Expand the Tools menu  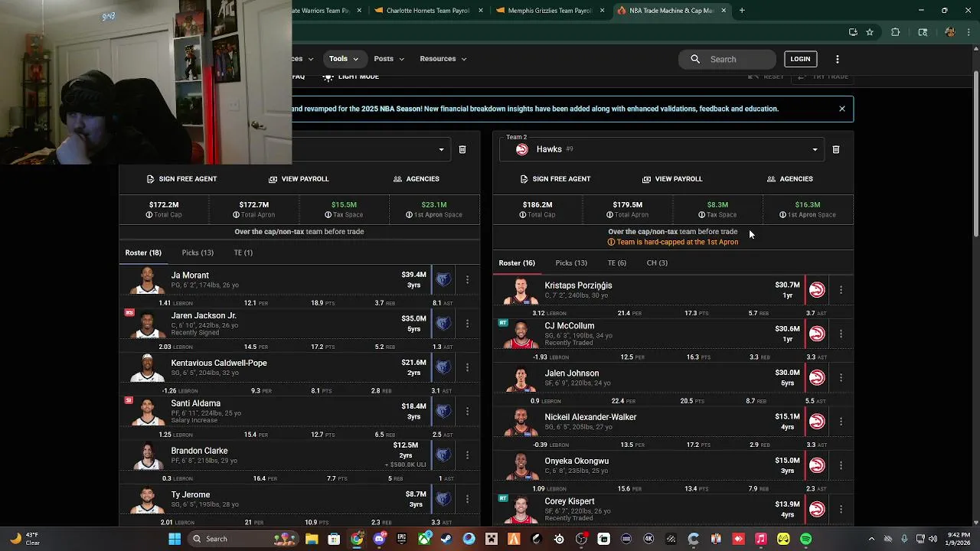[x=344, y=59]
